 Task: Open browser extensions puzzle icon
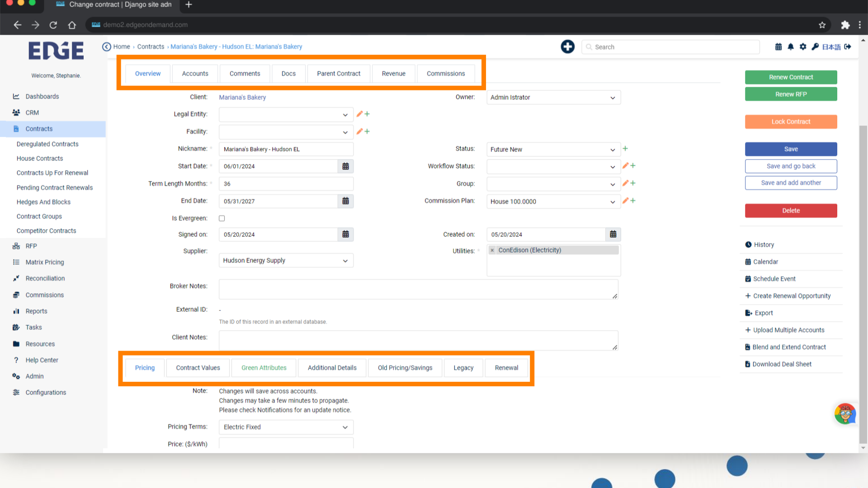pos(845,25)
